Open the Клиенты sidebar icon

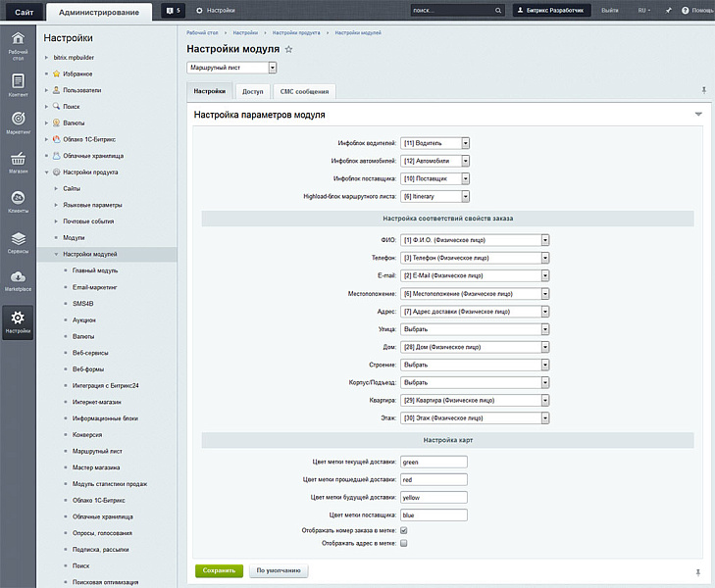[18, 202]
